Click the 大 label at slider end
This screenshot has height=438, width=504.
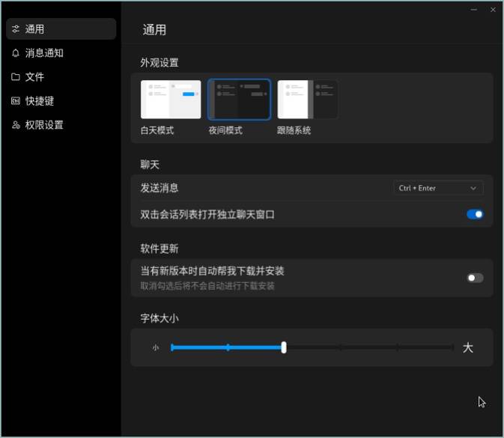468,347
